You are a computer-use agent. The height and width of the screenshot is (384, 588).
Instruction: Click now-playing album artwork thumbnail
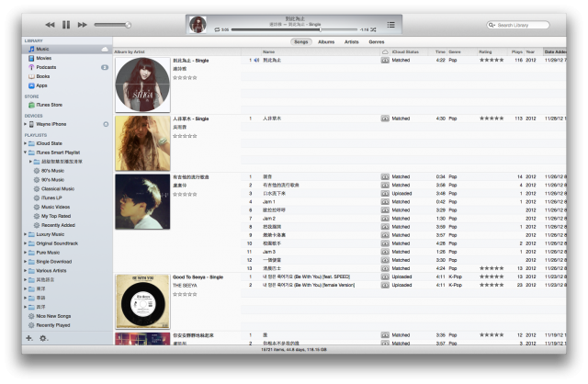click(198, 25)
